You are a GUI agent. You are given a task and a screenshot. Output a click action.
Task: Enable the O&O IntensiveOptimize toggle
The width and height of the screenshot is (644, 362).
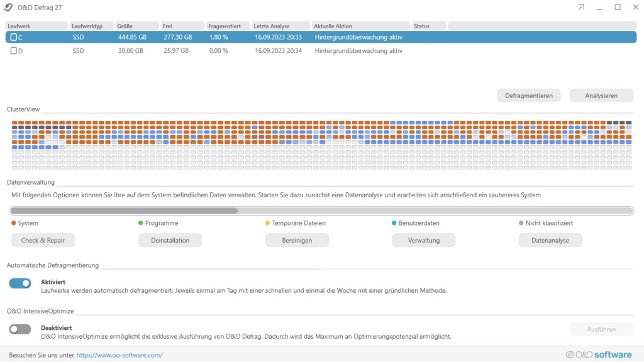click(20, 329)
